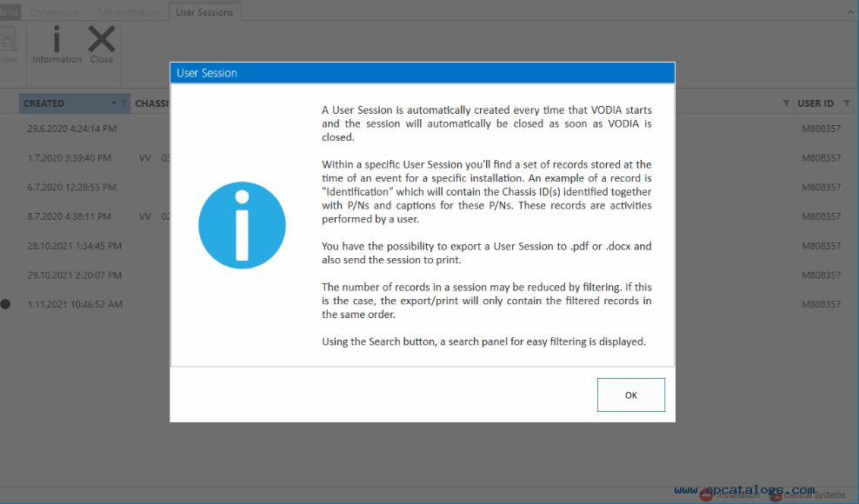Open the Menu tab
Screen dimensions: 859x504
click(x=10, y=12)
